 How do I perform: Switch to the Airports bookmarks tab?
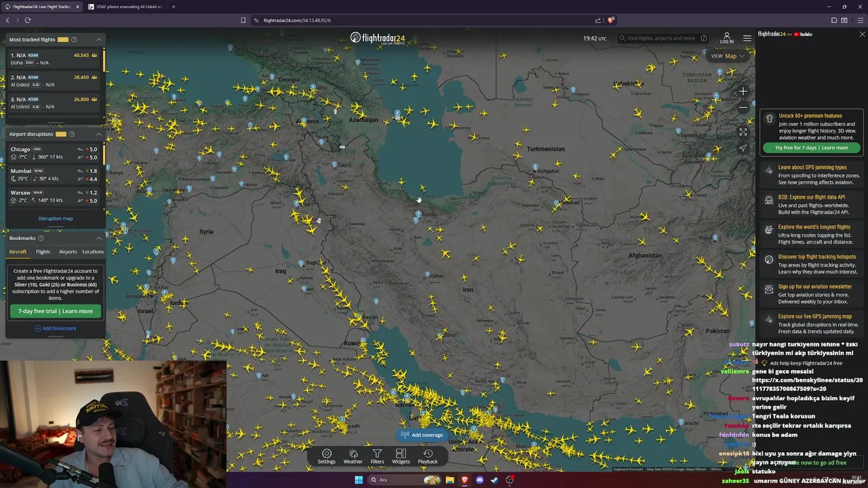pos(68,252)
